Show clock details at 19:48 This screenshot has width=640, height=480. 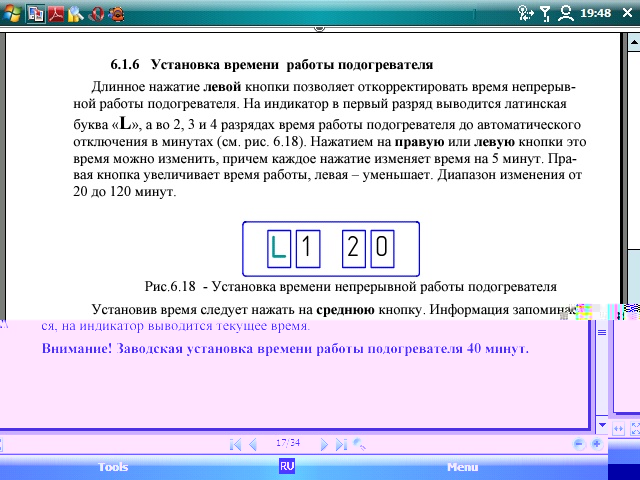click(596, 13)
